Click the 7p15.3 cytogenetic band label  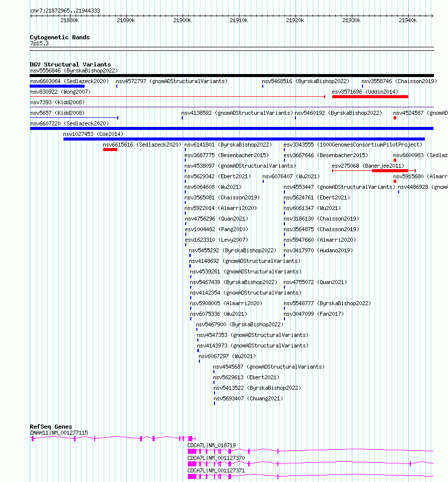[x=39, y=44]
